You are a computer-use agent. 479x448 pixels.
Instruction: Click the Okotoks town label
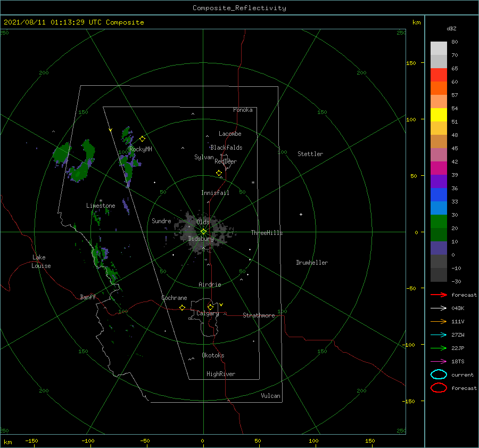(213, 355)
